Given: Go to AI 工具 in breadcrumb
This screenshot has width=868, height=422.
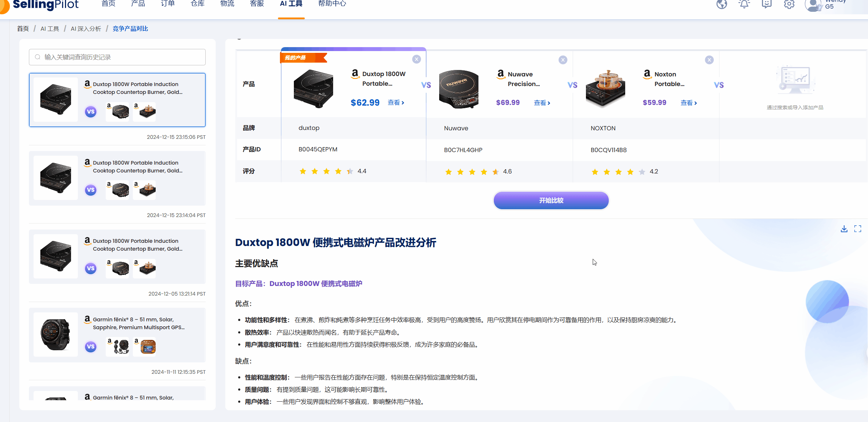Looking at the screenshot, I should pos(50,29).
